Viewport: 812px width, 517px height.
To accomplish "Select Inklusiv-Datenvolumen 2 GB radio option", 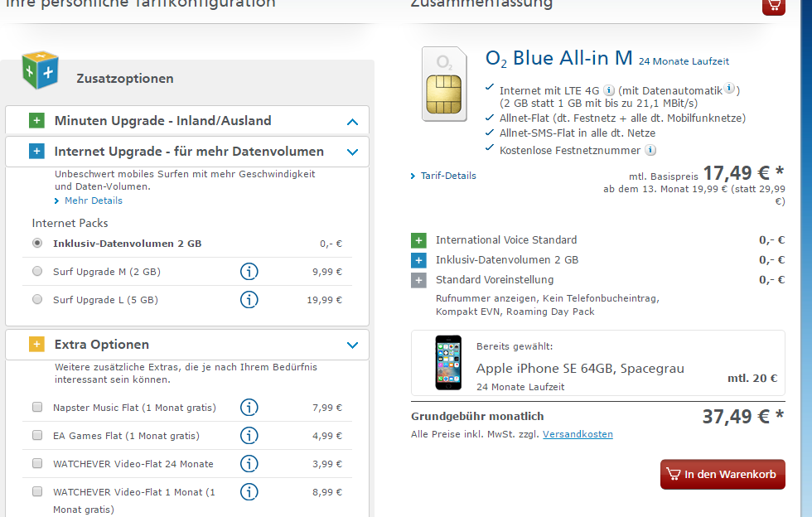I will pyautogui.click(x=37, y=243).
